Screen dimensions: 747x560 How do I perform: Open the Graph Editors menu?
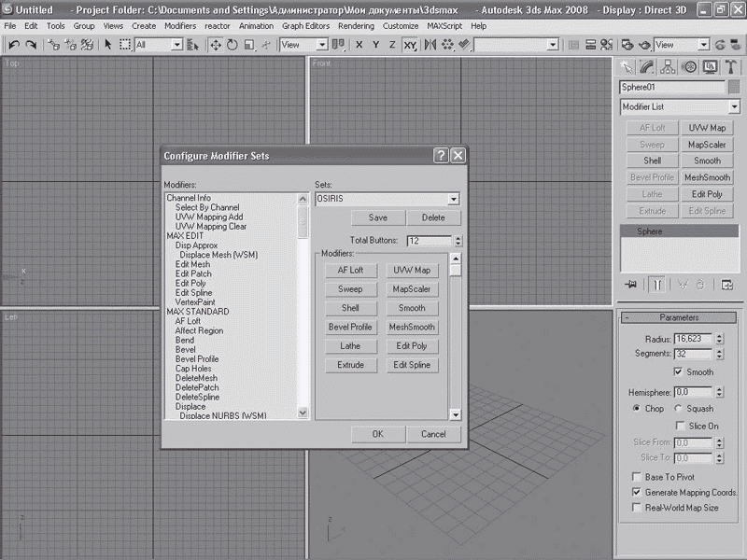click(305, 26)
